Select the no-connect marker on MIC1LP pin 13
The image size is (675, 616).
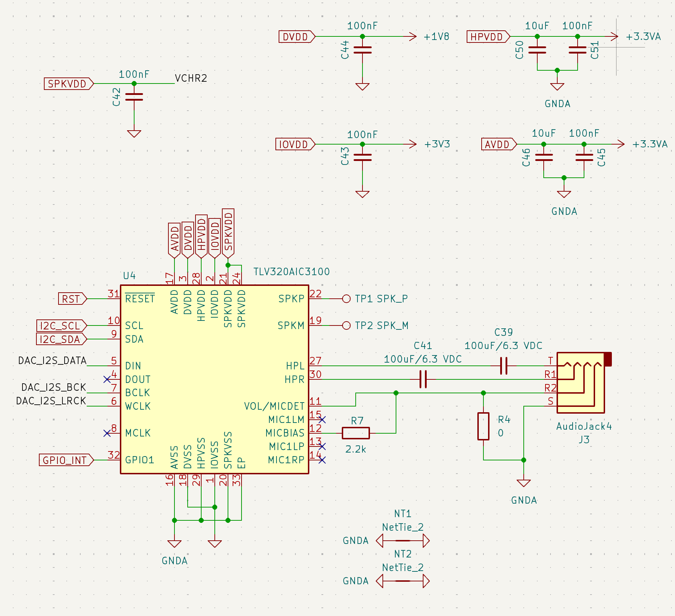click(322, 446)
